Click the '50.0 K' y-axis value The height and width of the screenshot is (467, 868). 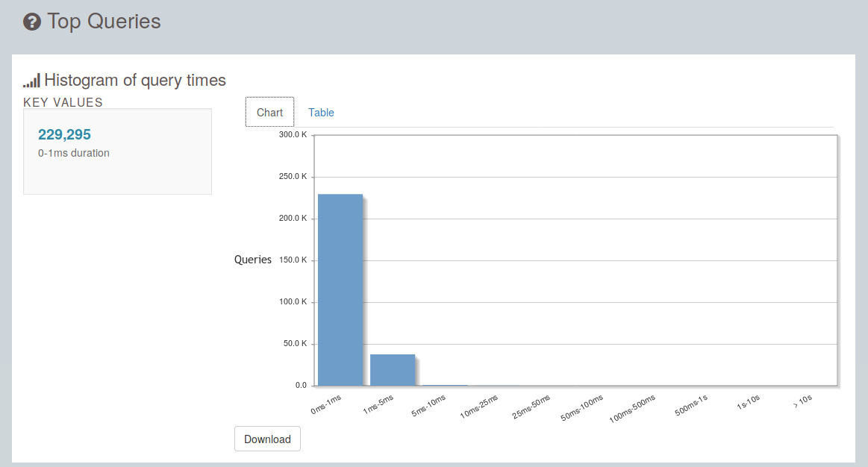pos(295,344)
